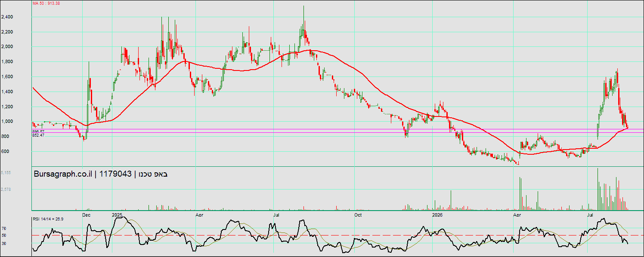This screenshot has height=257, width=644.
Task: Click the 2025 year axis label
Action: tap(117, 214)
